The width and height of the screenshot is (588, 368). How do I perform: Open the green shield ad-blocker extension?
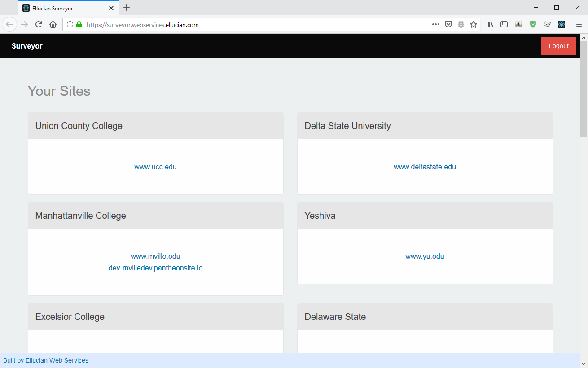click(533, 25)
